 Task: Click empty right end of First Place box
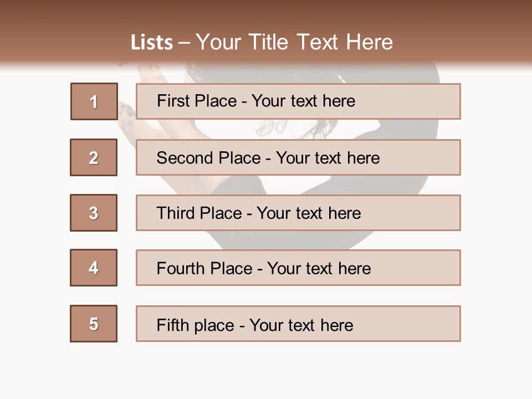[421, 101]
